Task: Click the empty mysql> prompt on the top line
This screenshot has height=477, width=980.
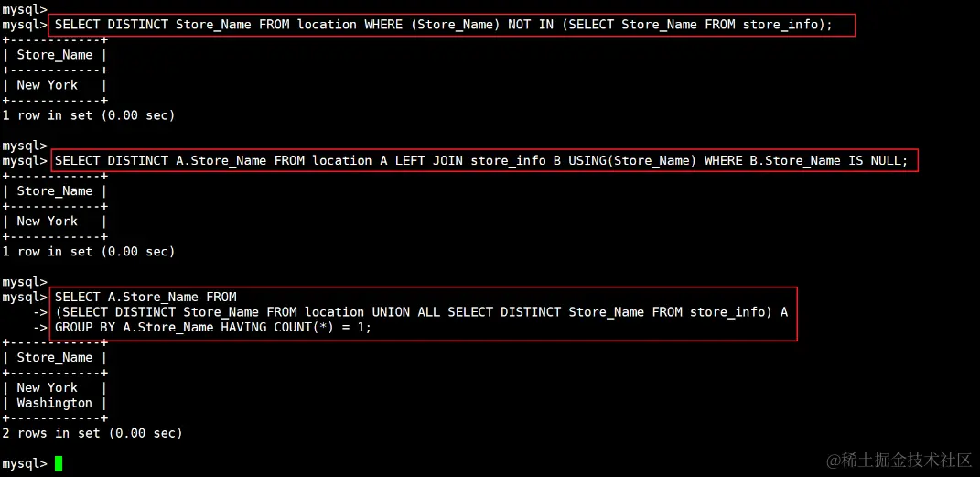Action: [24, 9]
